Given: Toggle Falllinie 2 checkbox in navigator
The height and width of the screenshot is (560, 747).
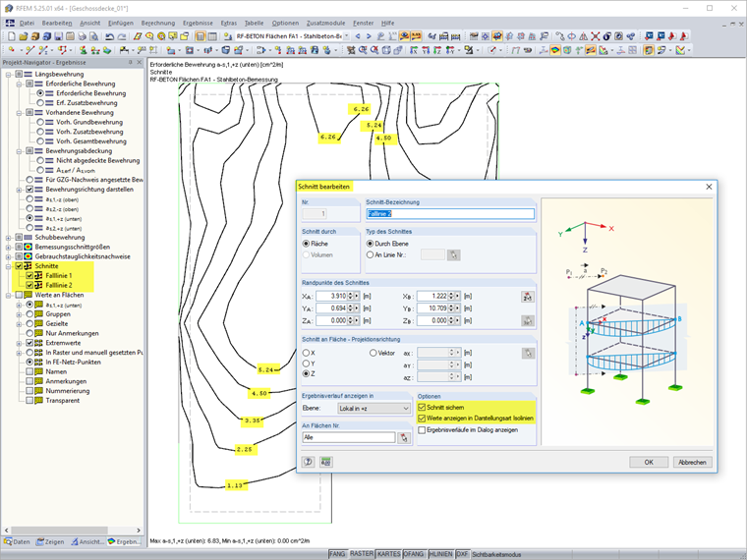Looking at the screenshot, I should pos(29,285).
